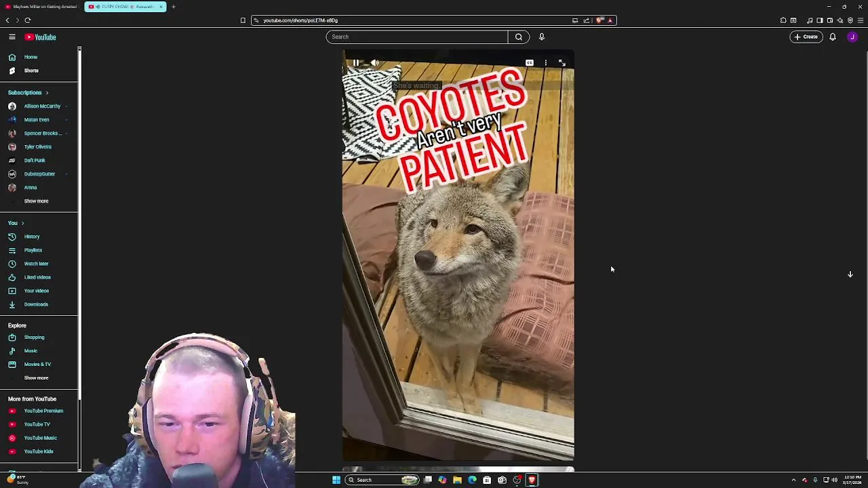868x488 pixels.
Task: Toggle closed captions on the Short
Action: [530, 63]
